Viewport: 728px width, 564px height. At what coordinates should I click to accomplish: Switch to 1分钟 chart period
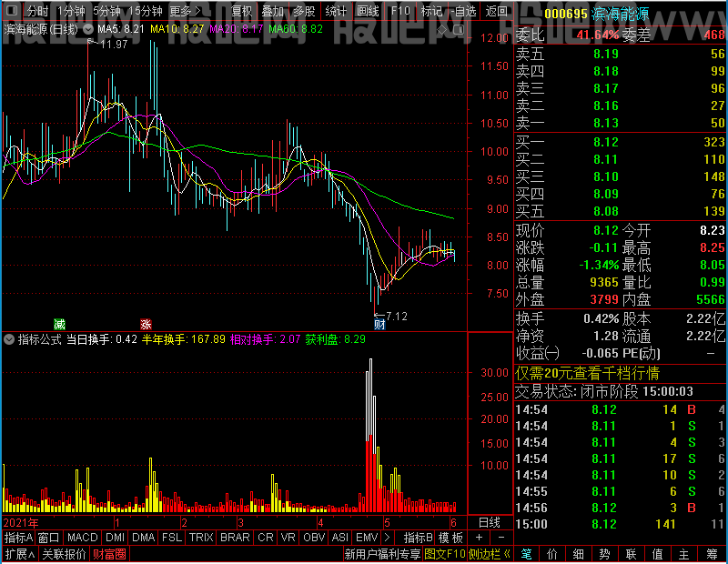71,11
